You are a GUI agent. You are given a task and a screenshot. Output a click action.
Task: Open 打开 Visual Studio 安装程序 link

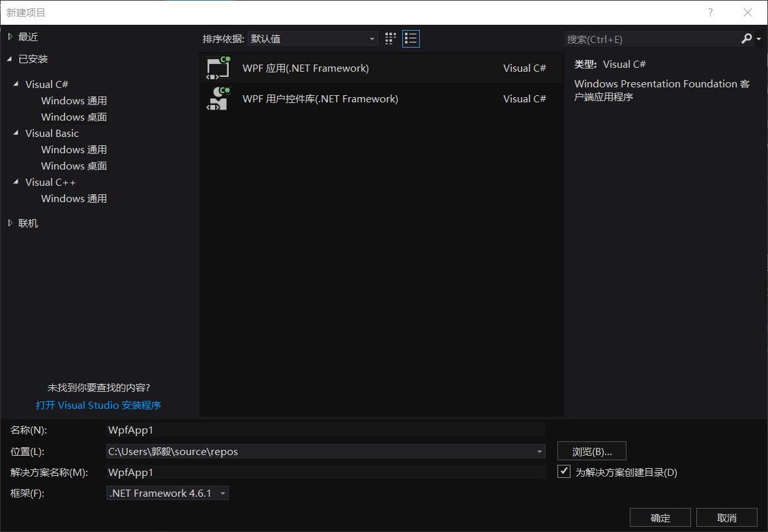tap(98, 405)
